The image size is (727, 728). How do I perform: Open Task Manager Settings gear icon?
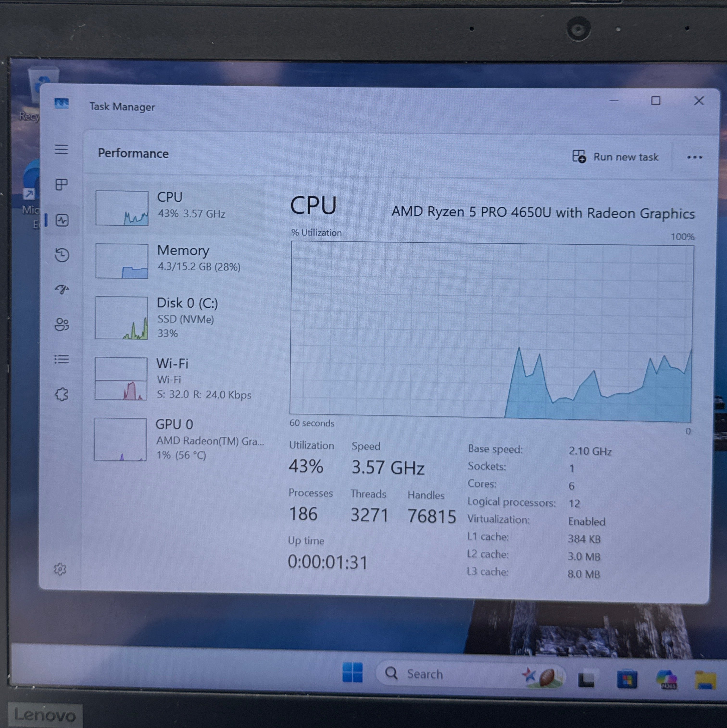coord(60,569)
